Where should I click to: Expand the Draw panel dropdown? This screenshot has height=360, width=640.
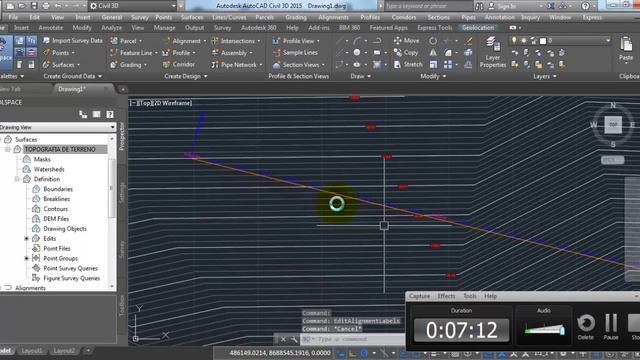click(x=360, y=76)
